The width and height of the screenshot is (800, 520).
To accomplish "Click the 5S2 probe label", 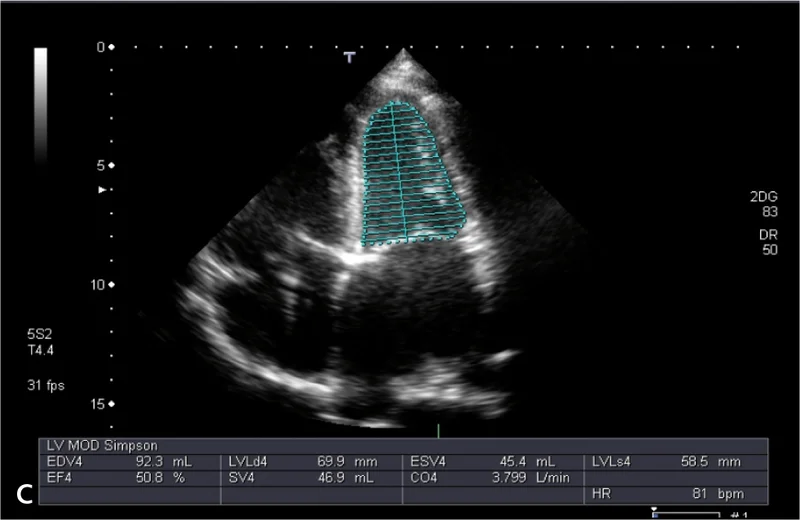I will point(40,334).
